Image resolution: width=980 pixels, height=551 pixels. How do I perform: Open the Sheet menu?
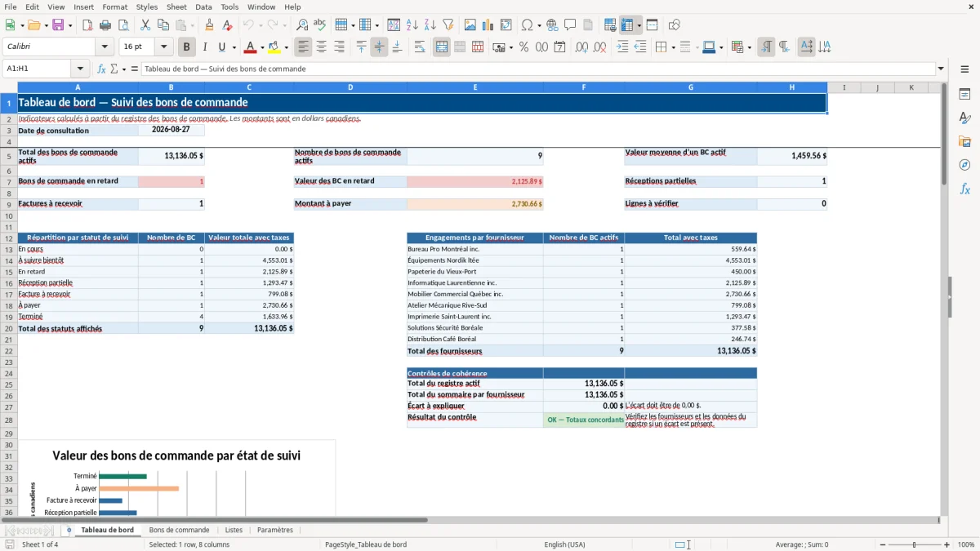tap(176, 7)
